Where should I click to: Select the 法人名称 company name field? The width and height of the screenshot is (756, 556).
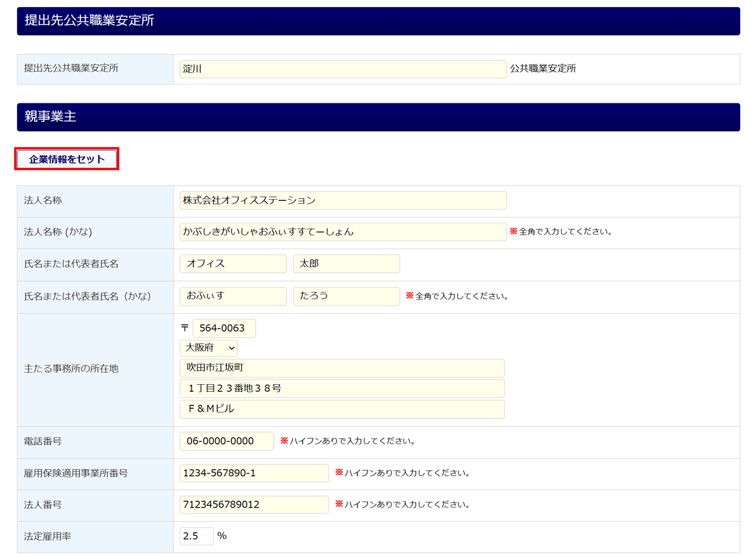point(343,200)
